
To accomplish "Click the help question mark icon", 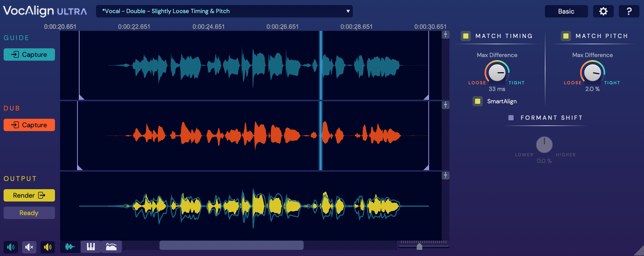I will tap(629, 11).
